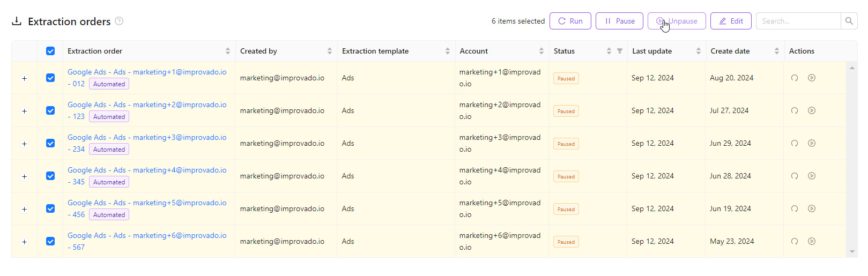Open the marketing+1@improvado.io - 012 order link
Screen dimensions: 868x276
point(147,72)
